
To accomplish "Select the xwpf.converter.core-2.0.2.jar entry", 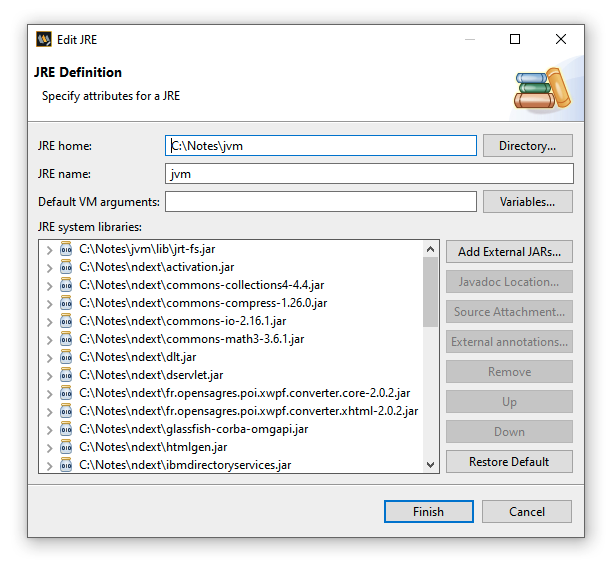I will point(243,393).
